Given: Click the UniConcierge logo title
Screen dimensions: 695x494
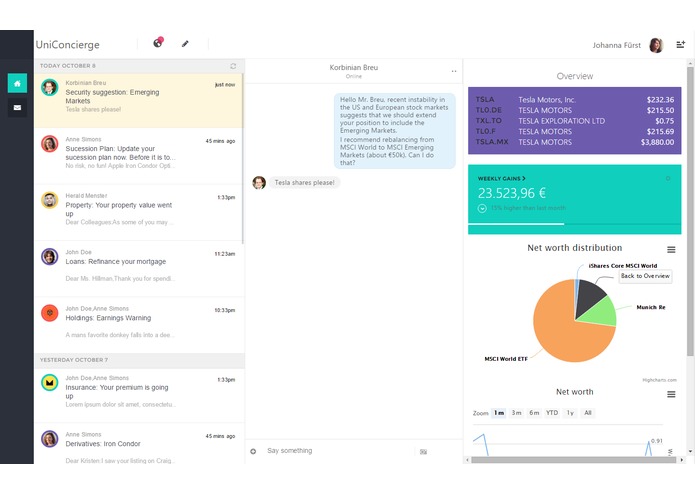Looking at the screenshot, I should click(67, 45).
